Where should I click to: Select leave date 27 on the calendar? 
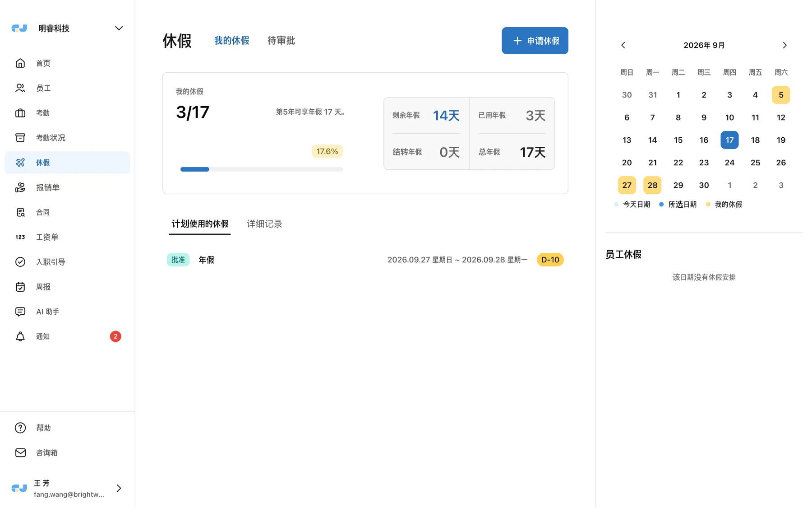coord(627,185)
